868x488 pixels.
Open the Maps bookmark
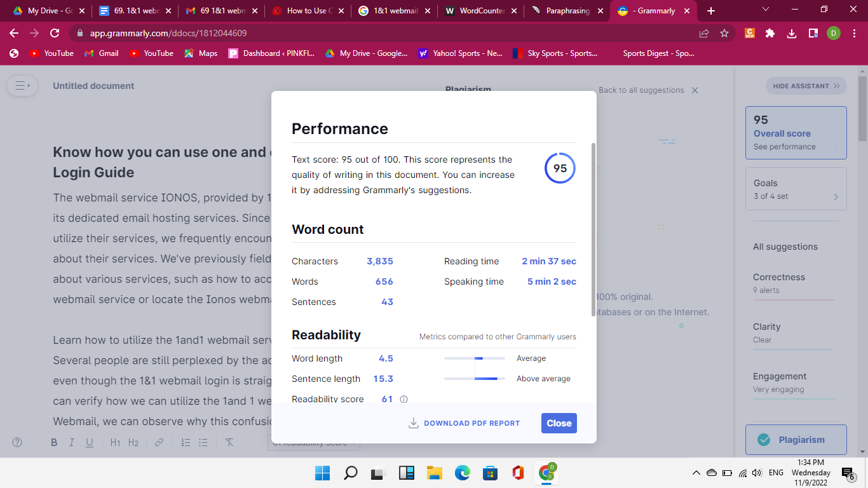tap(201, 53)
